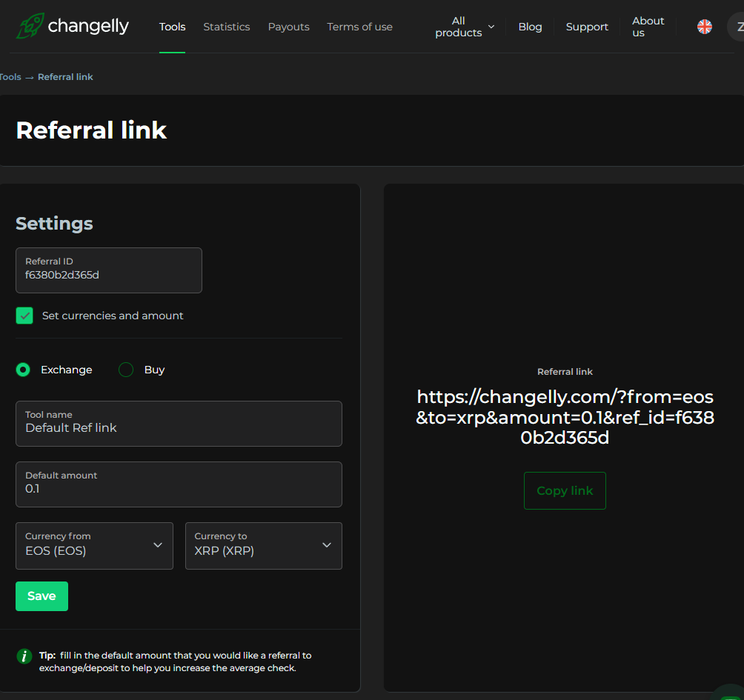The height and width of the screenshot is (700, 744).
Task: Click the Tools breadcrumb link
Action: 10,77
